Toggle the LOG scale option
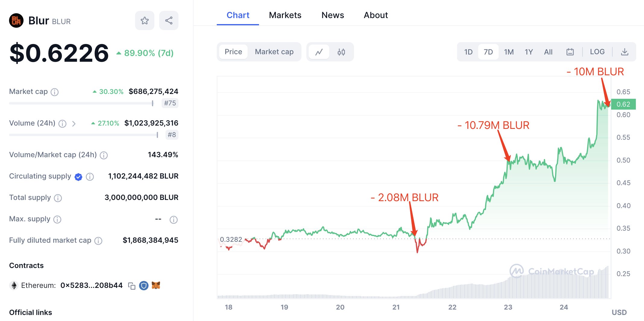Screen dimensions: 644x321 point(597,52)
